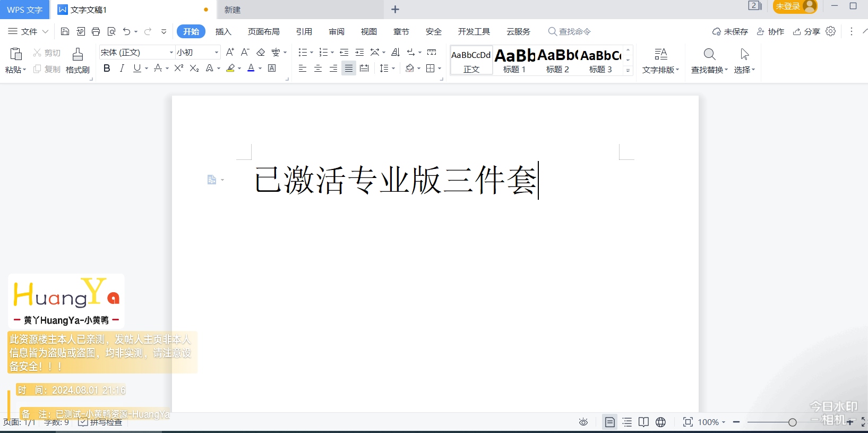The height and width of the screenshot is (433, 868).
Task: Select the Format Painter (格式刷) tool
Action: (78, 61)
